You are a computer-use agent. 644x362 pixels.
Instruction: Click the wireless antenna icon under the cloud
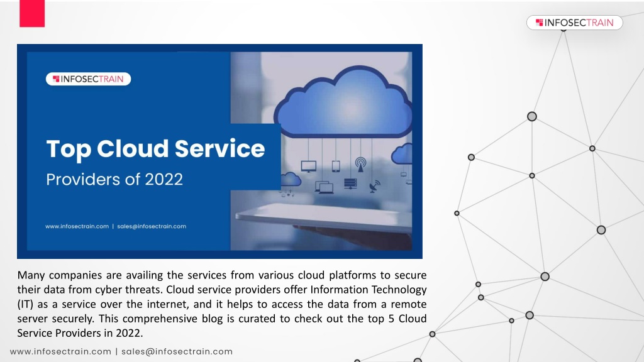click(x=360, y=164)
